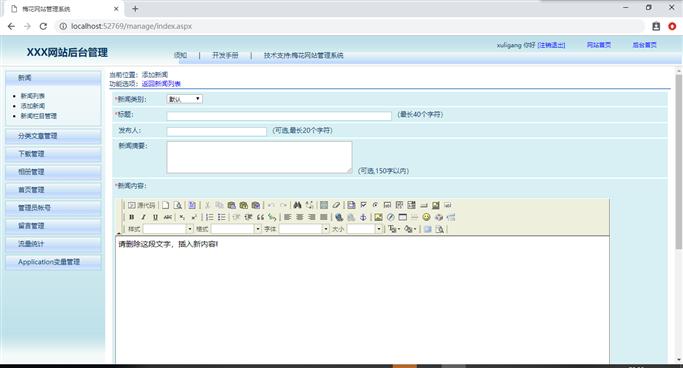Click the insert anchor icon
Viewport: 683px width, 368px height.
pos(363,217)
